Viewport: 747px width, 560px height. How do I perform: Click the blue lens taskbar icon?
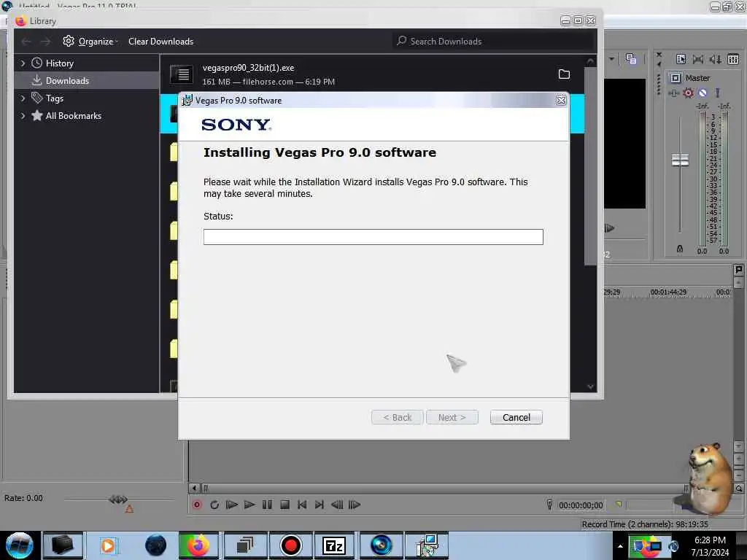tap(381, 545)
